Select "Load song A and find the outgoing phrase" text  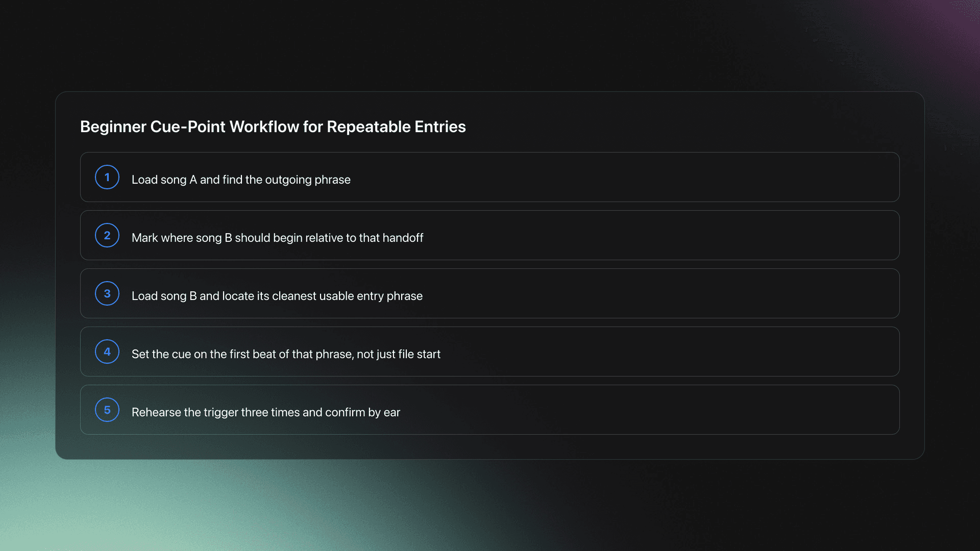pyautogui.click(x=241, y=180)
